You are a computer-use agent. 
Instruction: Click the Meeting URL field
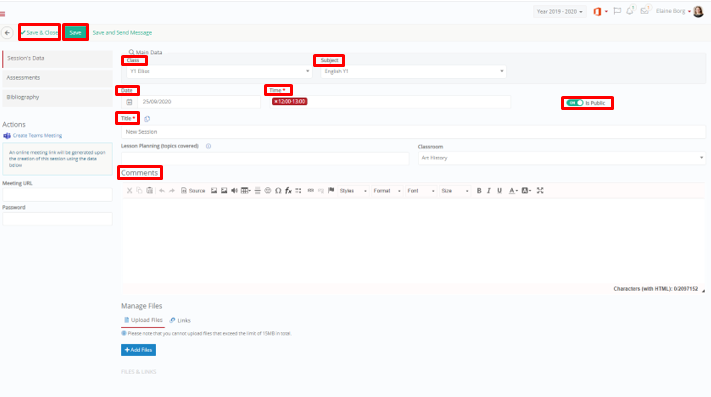(57, 194)
